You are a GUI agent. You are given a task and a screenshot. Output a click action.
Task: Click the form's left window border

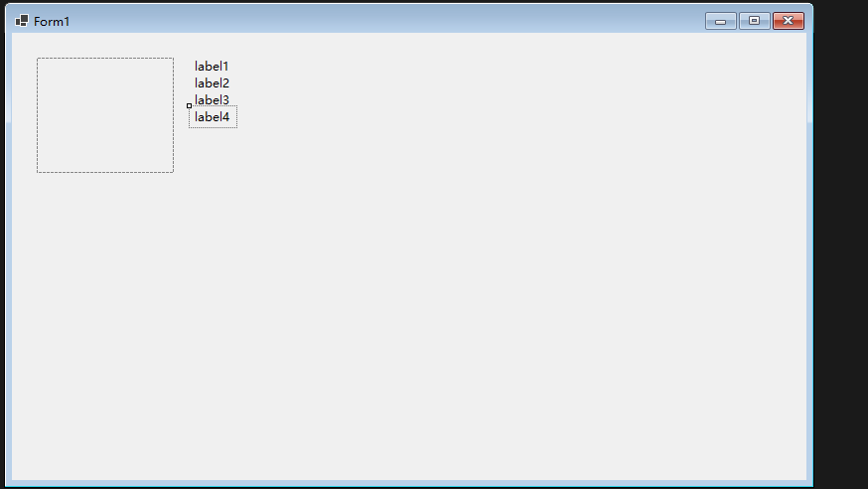coord(8,258)
